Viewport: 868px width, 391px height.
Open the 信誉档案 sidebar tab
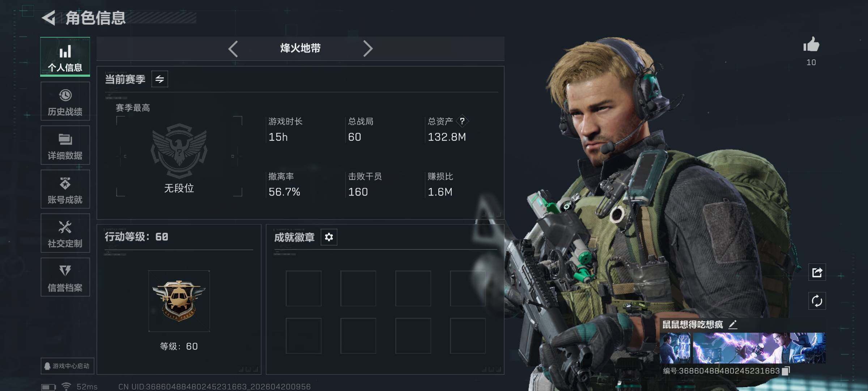click(65, 277)
